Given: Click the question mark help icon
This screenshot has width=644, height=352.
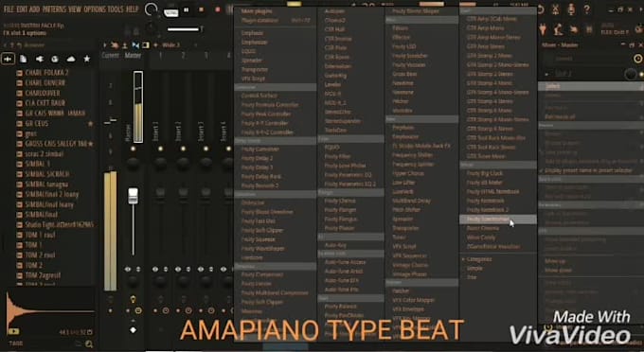Looking at the screenshot, I should tap(587, 9).
